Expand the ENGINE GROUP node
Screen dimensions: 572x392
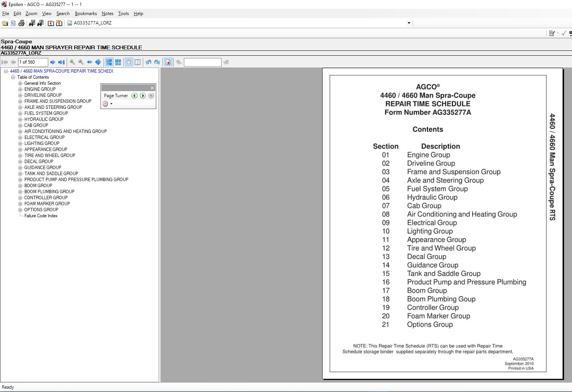20,89
